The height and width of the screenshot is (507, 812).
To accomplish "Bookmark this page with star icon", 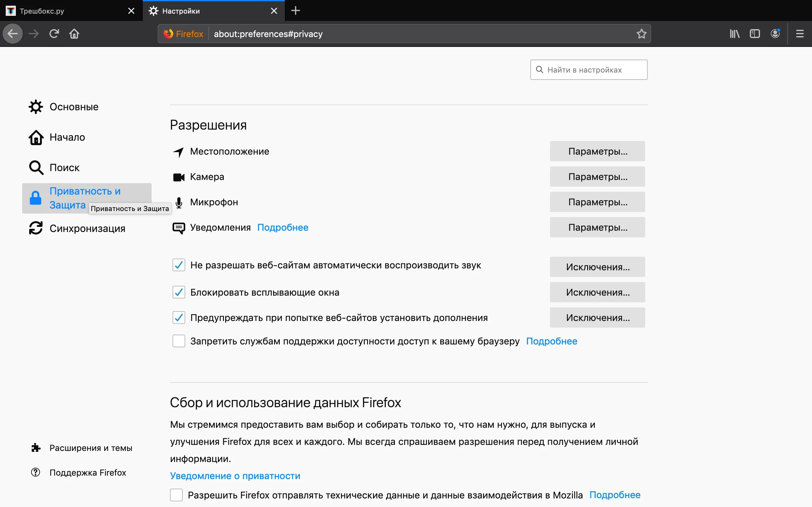I will [641, 34].
